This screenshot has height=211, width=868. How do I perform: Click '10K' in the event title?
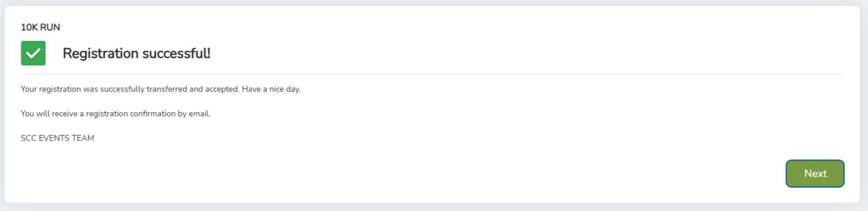point(29,27)
